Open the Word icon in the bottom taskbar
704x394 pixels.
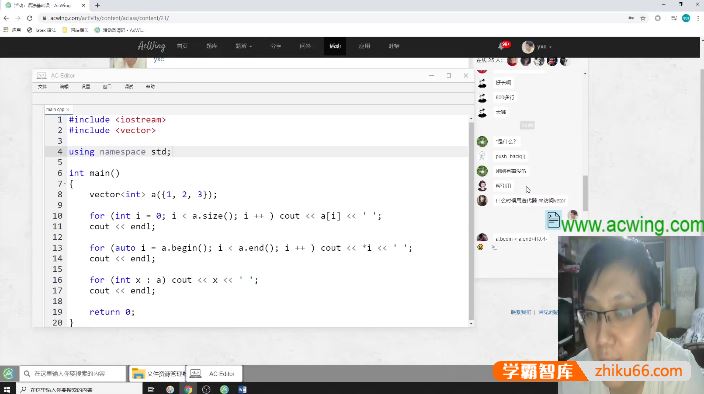tap(242, 389)
